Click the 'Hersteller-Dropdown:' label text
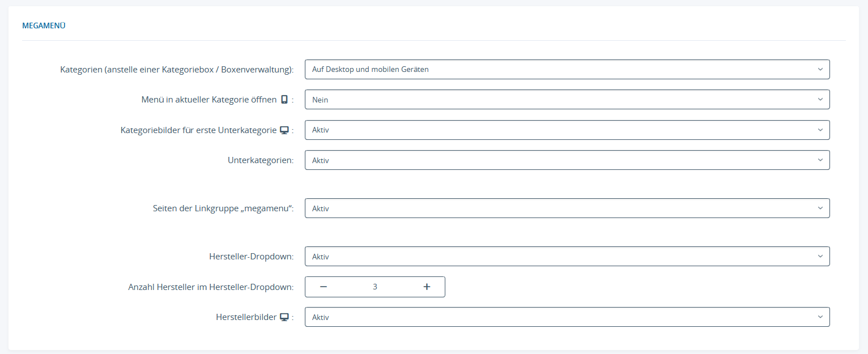This screenshot has height=354, width=868. (251, 257)
